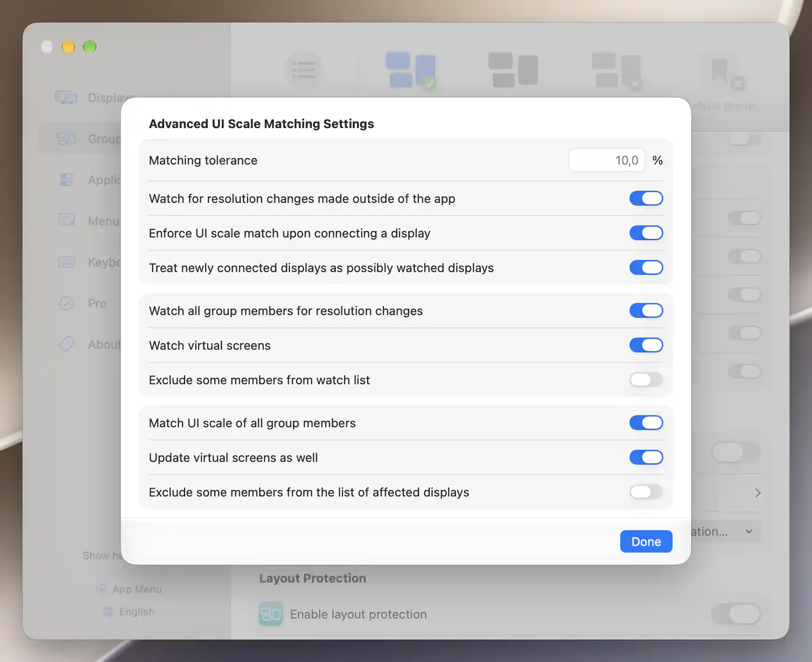Disable Match UI scale of all group members
The image size is (812, 662).
point(646,423)
